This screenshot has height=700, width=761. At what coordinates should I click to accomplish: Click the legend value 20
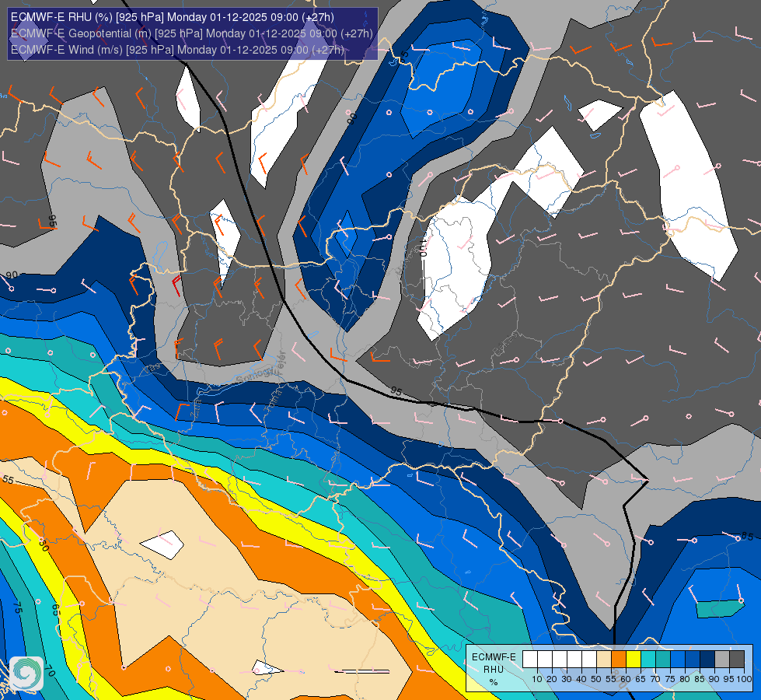point(552,679)
